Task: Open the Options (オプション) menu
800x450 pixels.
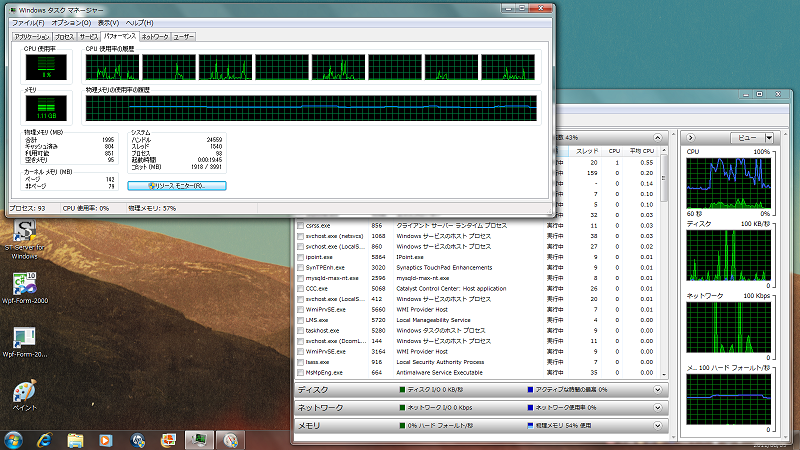Action: click(x=71, y=23)
